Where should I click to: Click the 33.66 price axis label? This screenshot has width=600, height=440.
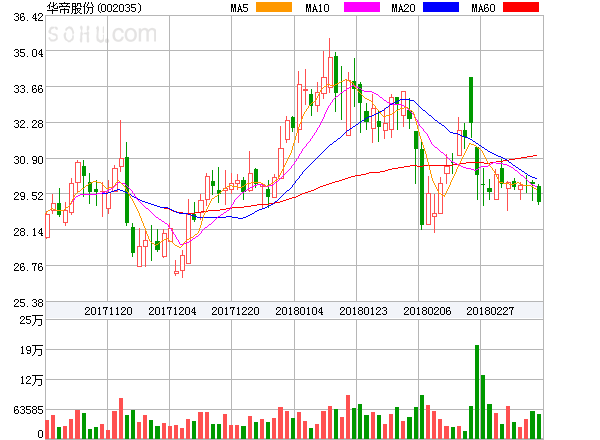pyautogui.click(x=28, y=89)
